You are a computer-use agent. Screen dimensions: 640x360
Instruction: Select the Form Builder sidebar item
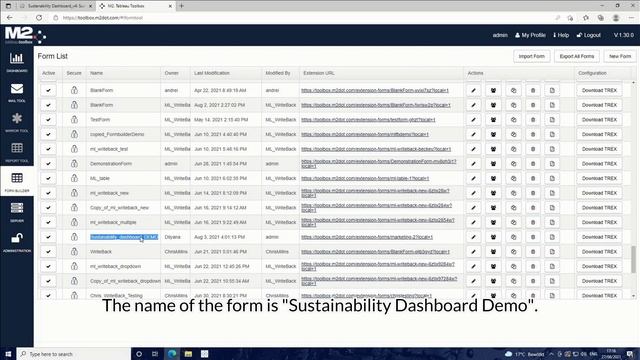coord(17,182)
